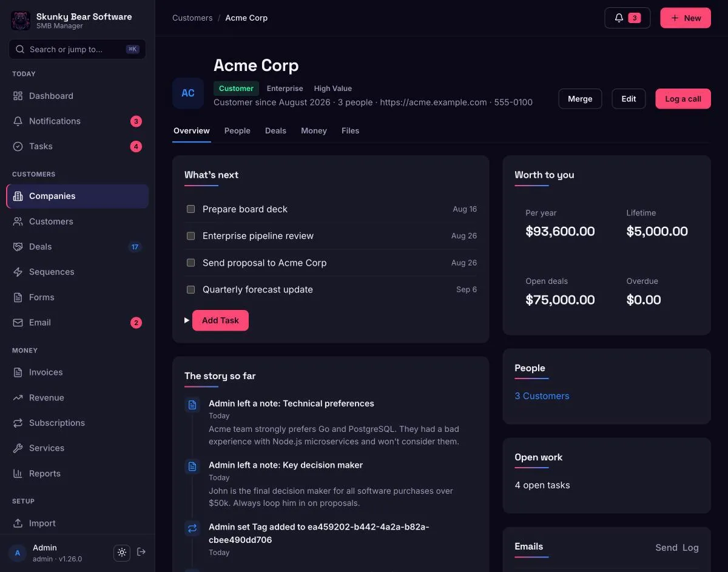Open Sequences in sidebar
Viewport: 728px width, 572px height.
tap(77, 272)
